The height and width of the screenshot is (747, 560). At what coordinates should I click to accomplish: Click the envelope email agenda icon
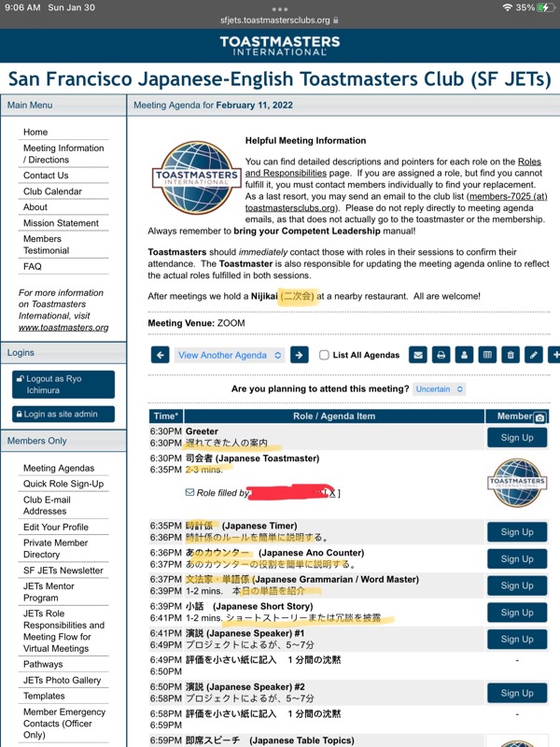tap(417, 355)
